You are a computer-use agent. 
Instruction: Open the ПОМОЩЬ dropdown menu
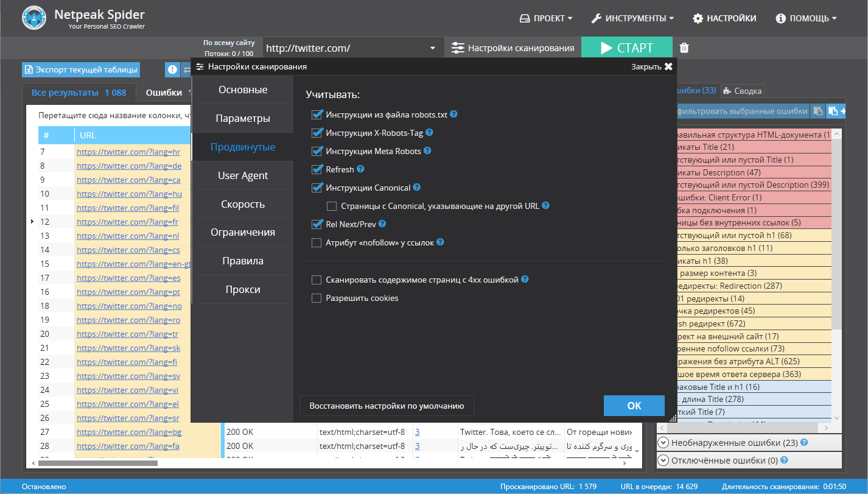pyautogui.click(x=806, y=18)
